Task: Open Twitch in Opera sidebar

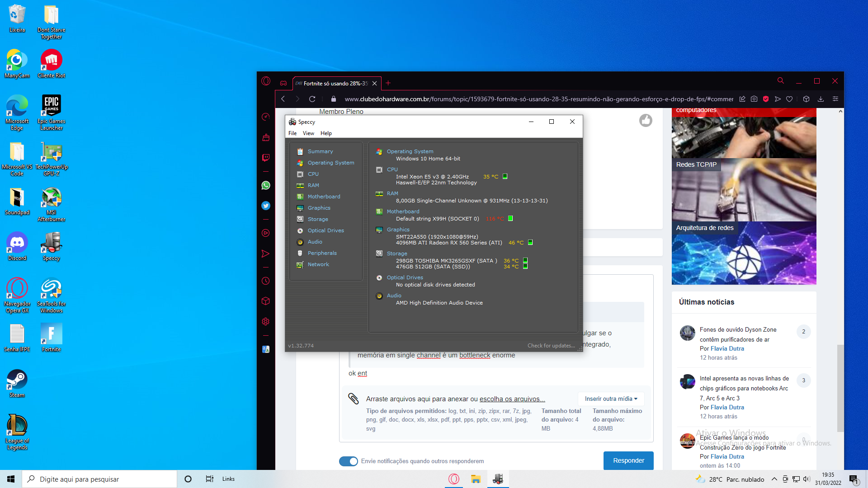Action: [x=266, y=158]
